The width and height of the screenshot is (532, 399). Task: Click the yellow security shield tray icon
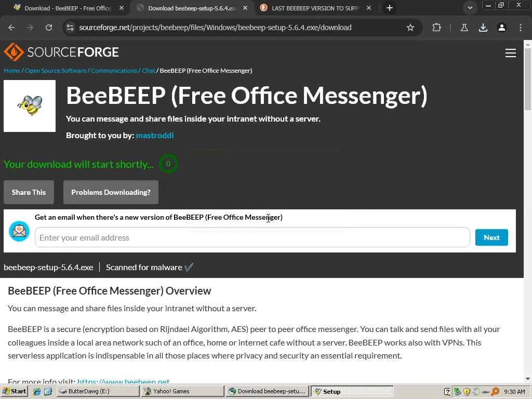(x=467, y=392)
